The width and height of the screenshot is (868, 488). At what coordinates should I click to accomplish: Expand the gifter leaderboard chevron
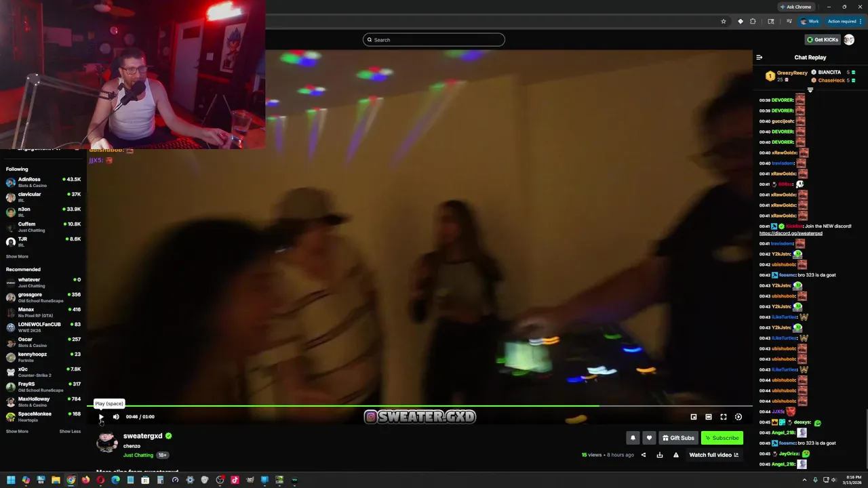click(810, 90)
